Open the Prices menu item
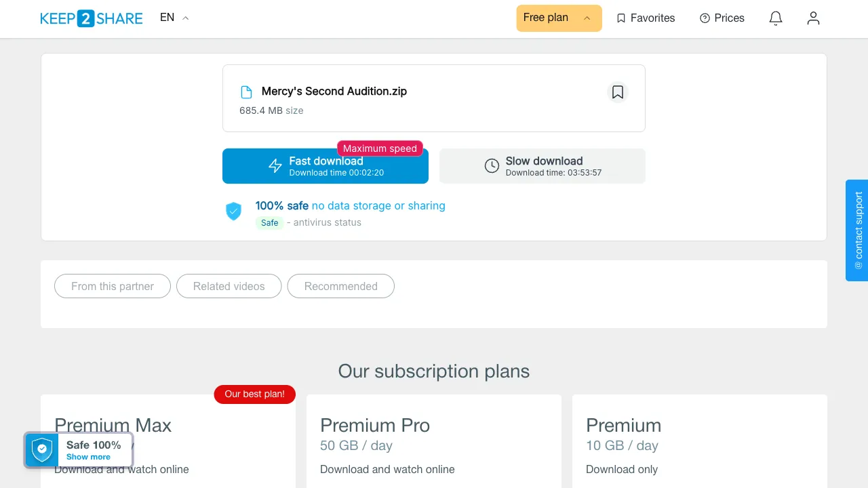Screen dimensions: 868x488 tap(722, 18)
